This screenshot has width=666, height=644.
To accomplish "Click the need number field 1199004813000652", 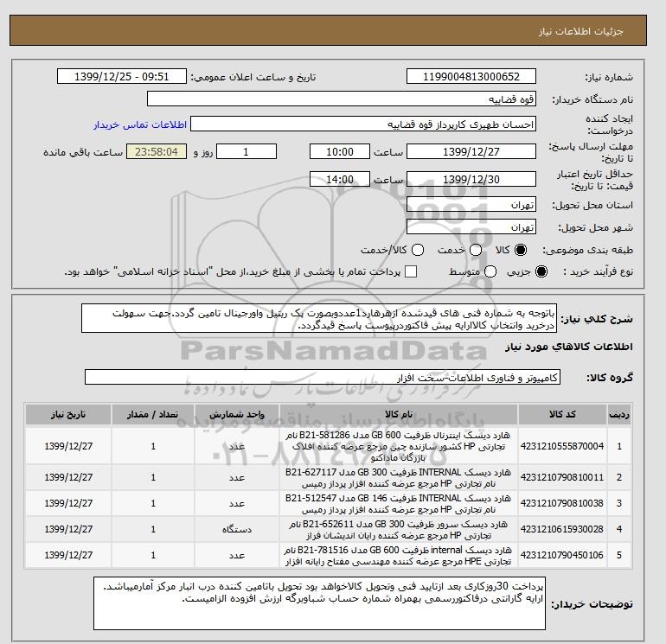I will [471, 76].
